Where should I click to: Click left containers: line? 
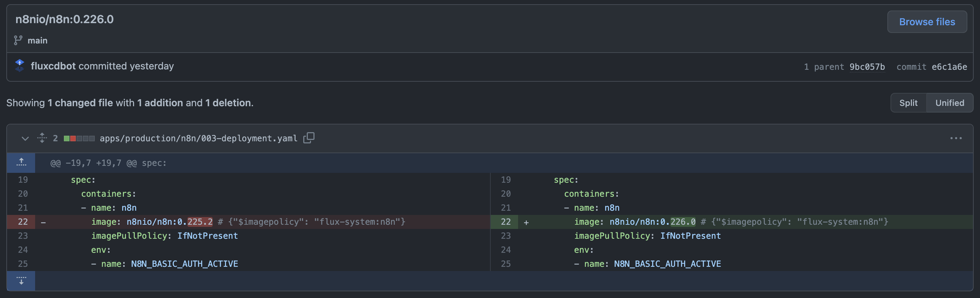(108, 194)
